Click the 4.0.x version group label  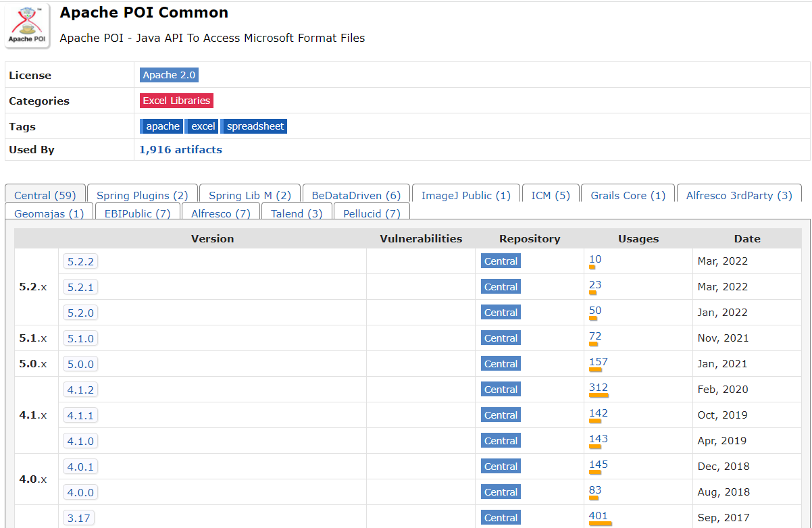pos(33,479)
